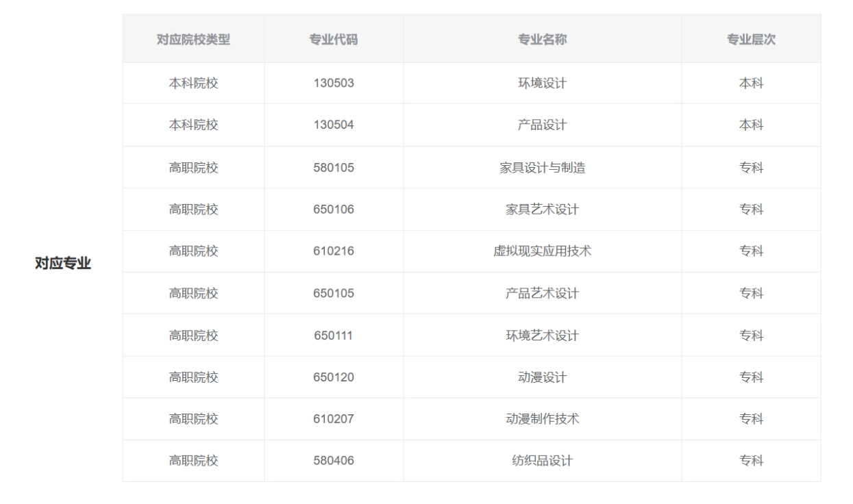Click the 家具设计与制造 cell
Viewport: 853px width, 504px height.
coord(542,168)
